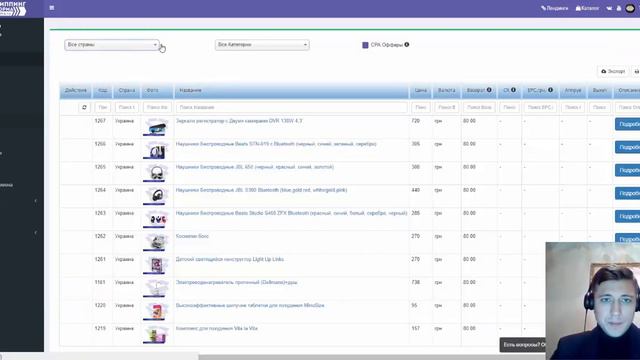
Task: Focus the Код search field
Action: (102, 107)
